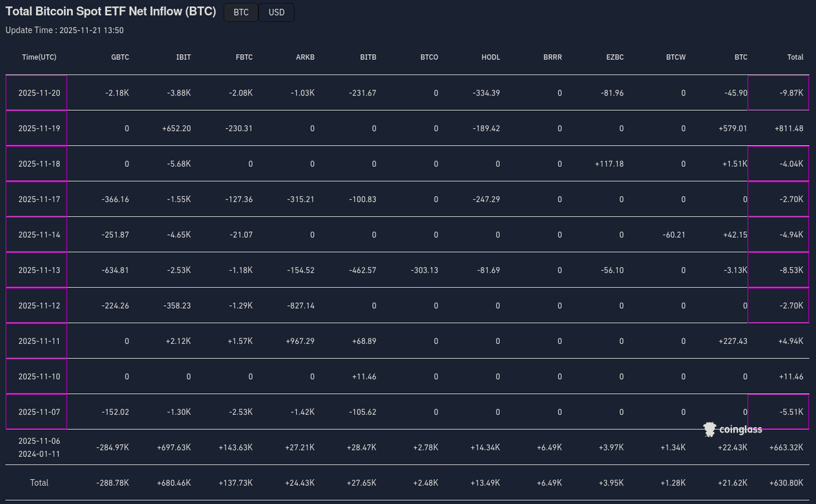The width and height of the screenshot is (816, 504).
Task: Click the -5.51K total for 2025-11-07
Action: click(778, 412)
